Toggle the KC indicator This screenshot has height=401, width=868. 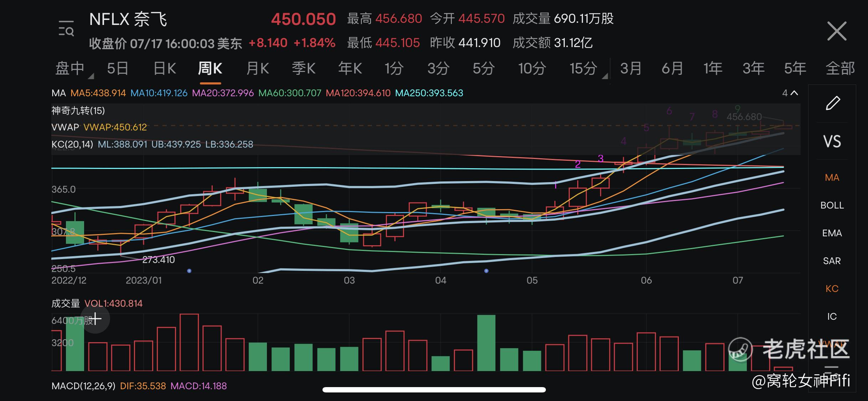coord(832,289)
